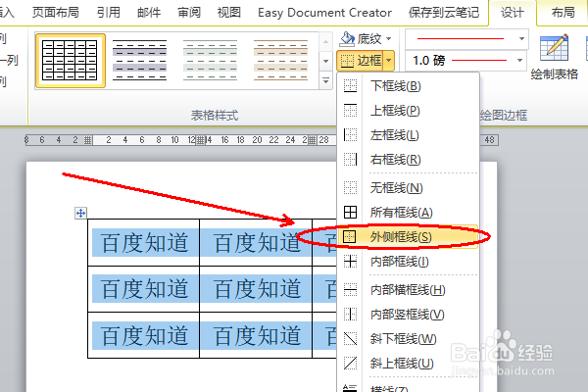Choose 右框线(R) right border
The image size is (588, 392).
click(x=408, y=160)
